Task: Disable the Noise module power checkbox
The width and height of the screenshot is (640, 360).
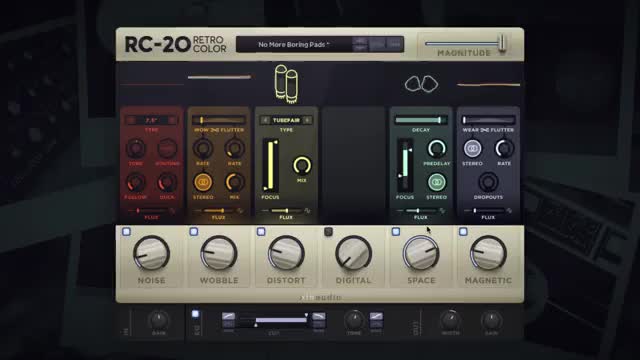Action: pos(127,232)
